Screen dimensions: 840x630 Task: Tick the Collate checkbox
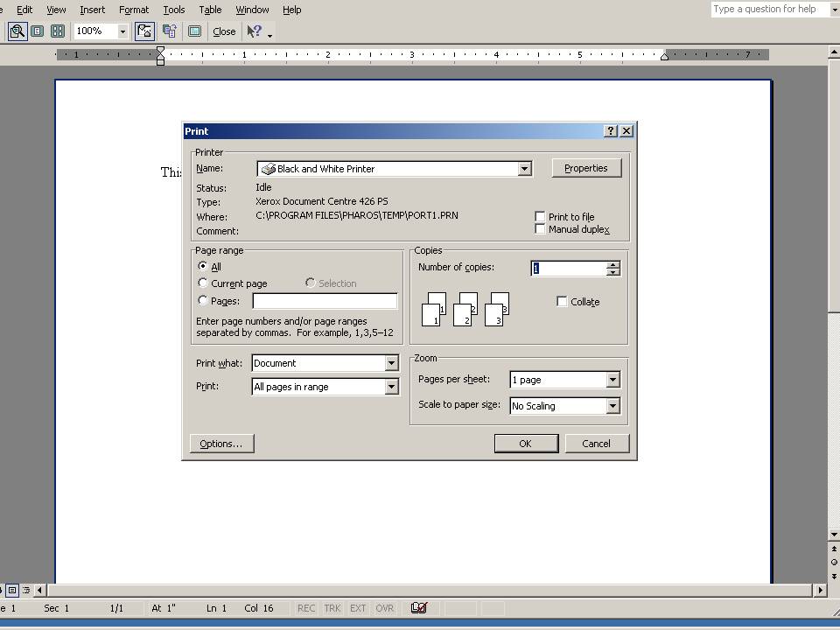[562, 302]
